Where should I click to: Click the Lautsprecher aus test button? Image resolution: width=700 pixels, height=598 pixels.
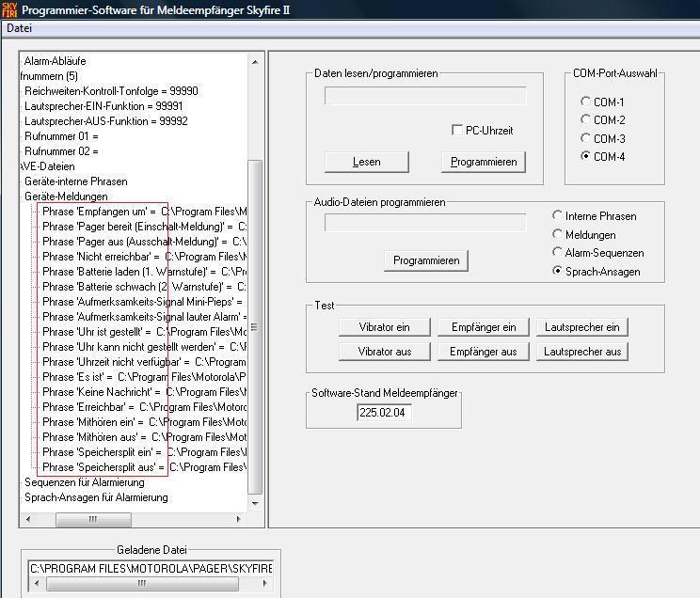(582, 352)
